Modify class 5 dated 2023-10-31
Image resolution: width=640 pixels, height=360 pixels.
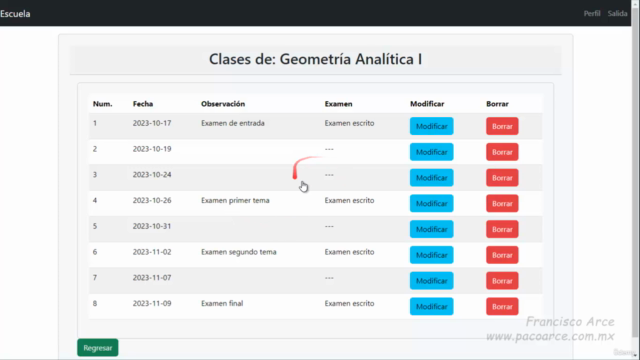pyautogui.click(x=431, y=229)
